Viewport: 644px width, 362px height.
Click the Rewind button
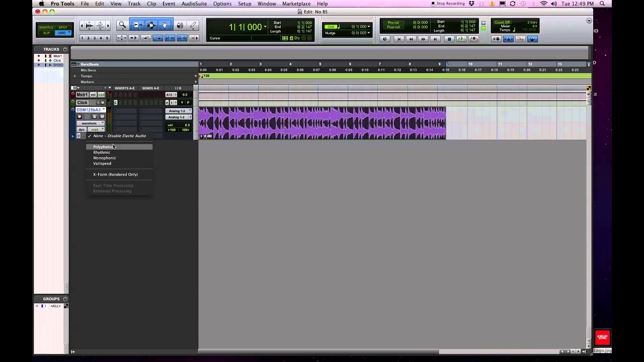411,39
